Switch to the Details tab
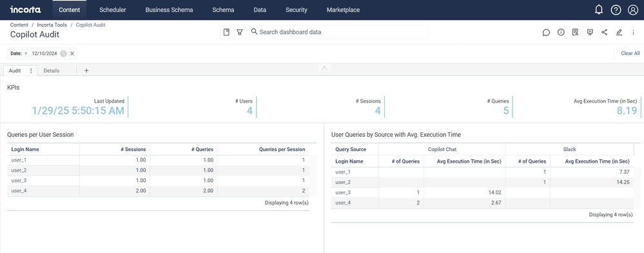 click(52, 71)
